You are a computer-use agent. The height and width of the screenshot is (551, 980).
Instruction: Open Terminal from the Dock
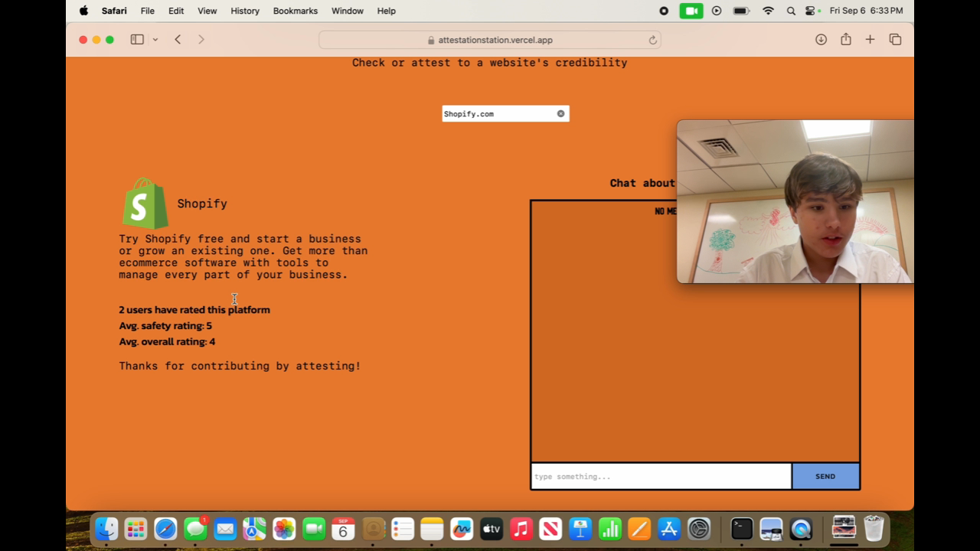tap(741, 529)
